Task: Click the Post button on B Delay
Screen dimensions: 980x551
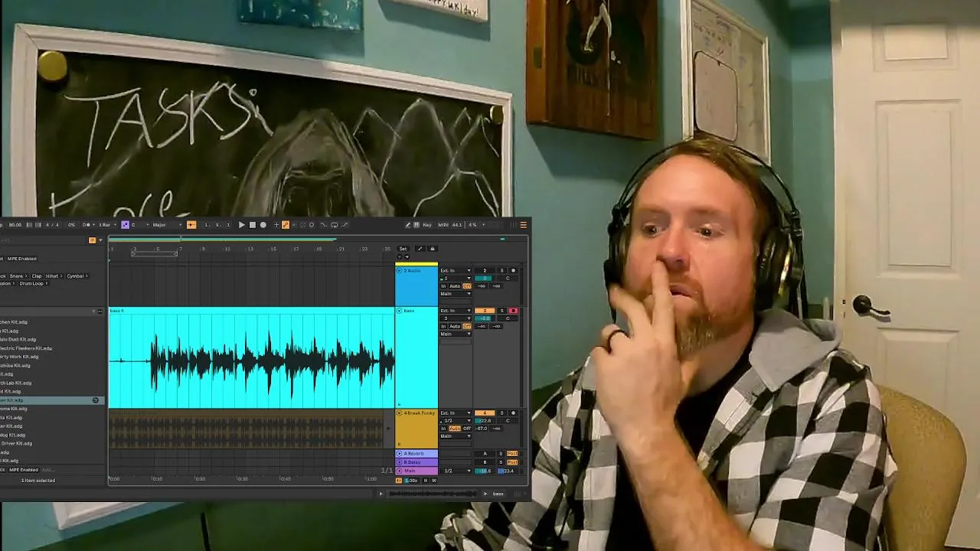Action: pyautogui.click(x=512, y=462)
